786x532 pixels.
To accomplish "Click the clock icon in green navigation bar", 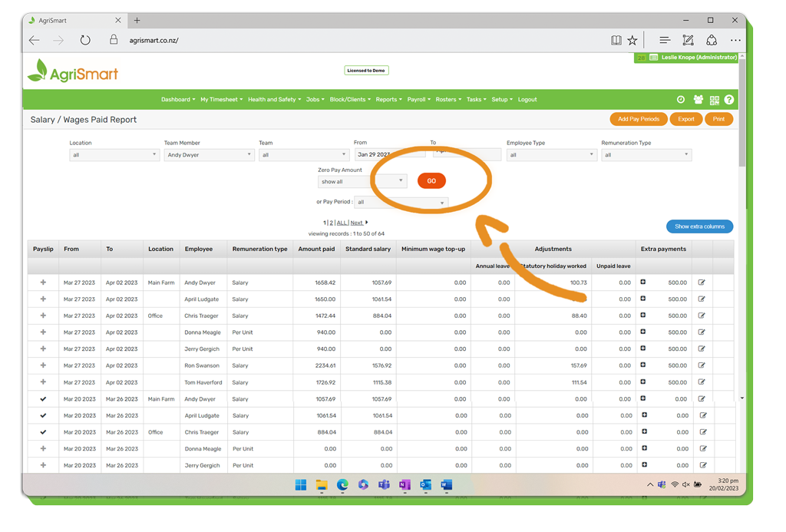I will 681,100.
